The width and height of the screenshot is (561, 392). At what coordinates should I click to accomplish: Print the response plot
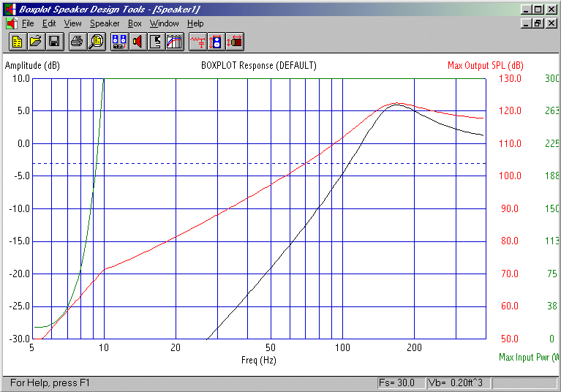click(x=78, y=42)
